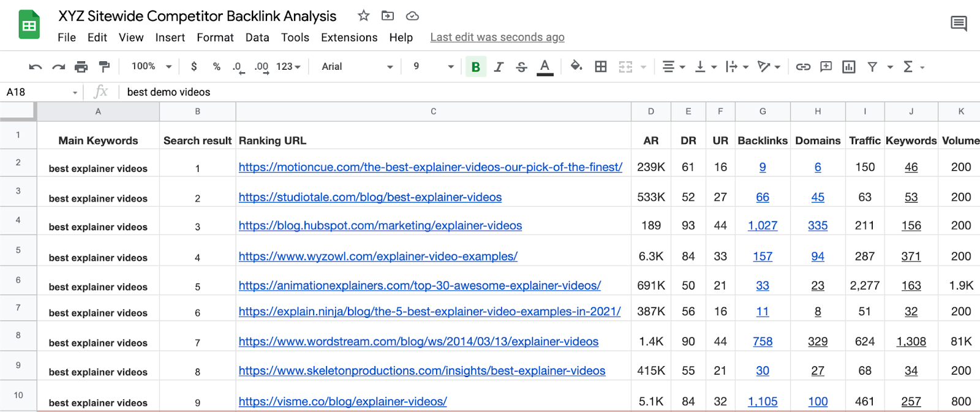Click 'Last edit was seconds ago' link
980x412 pixels.
(497, 37)
